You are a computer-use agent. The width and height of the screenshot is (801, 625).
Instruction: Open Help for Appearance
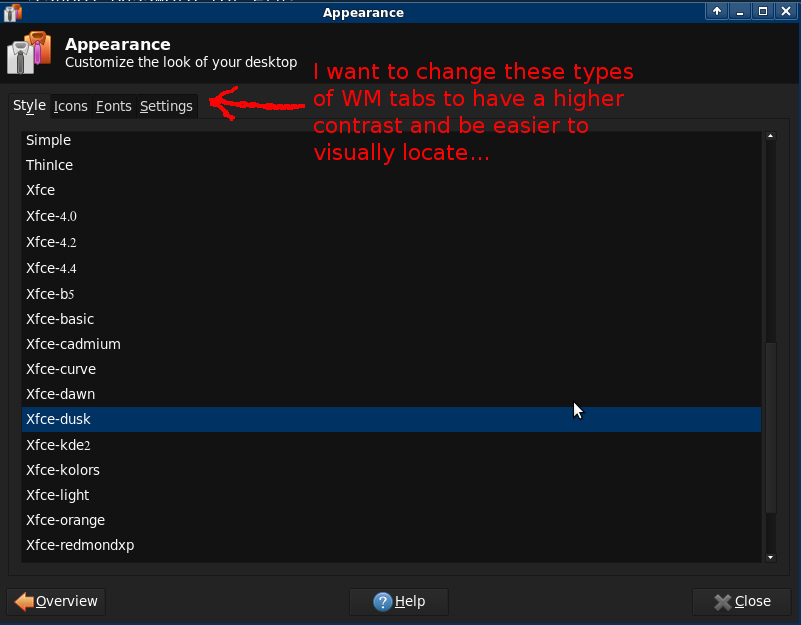click(399, 601)
